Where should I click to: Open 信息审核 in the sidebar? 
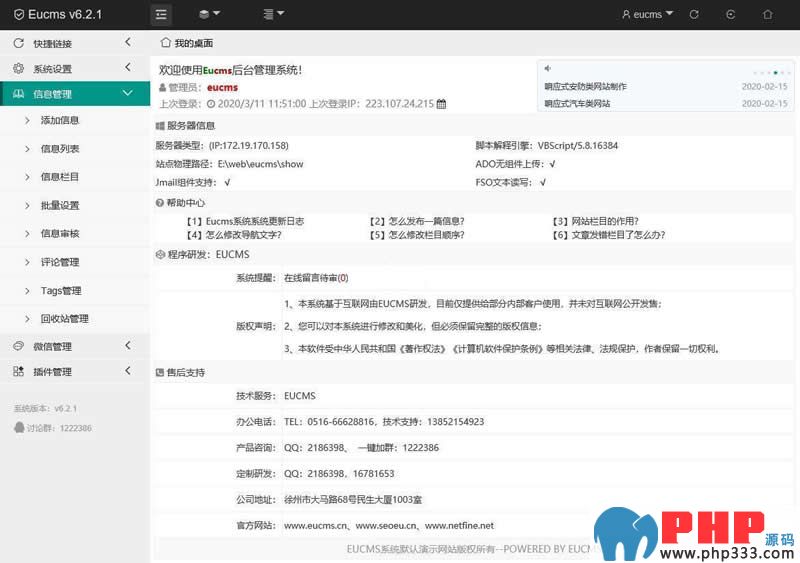(x=60, y=234)
